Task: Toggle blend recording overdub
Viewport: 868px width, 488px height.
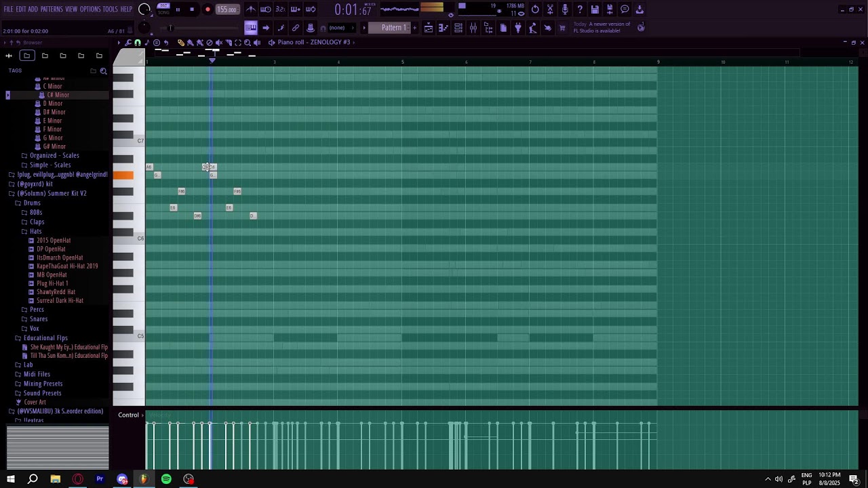Action: point(296,9)
